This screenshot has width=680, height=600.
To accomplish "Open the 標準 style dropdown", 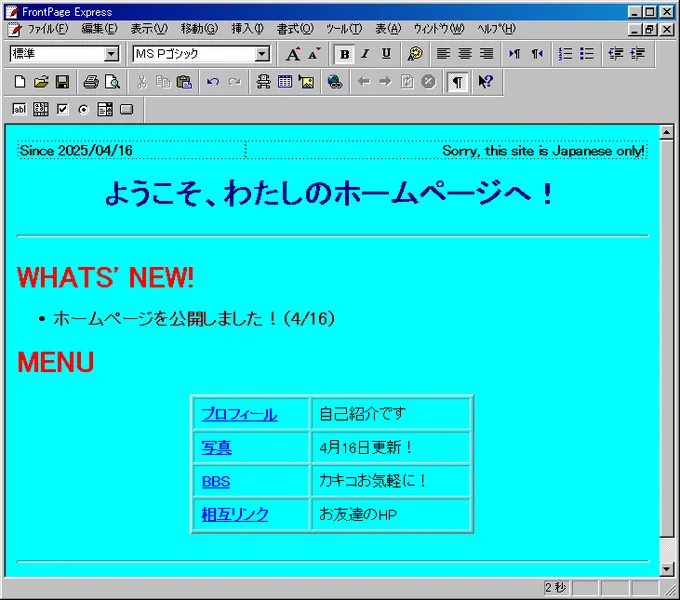I will pyautogui.click(x=111, y=54).
